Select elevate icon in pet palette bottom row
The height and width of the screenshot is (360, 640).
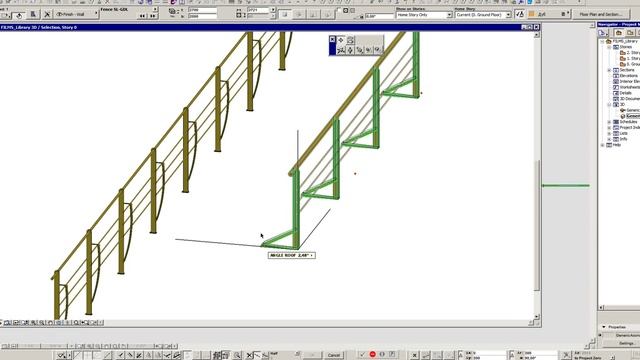point(350,50)
